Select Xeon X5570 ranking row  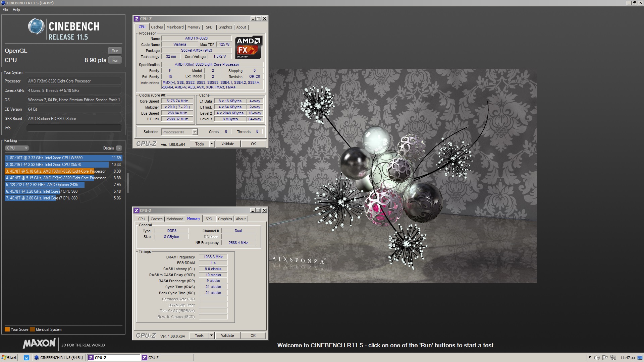coord(63,165)
